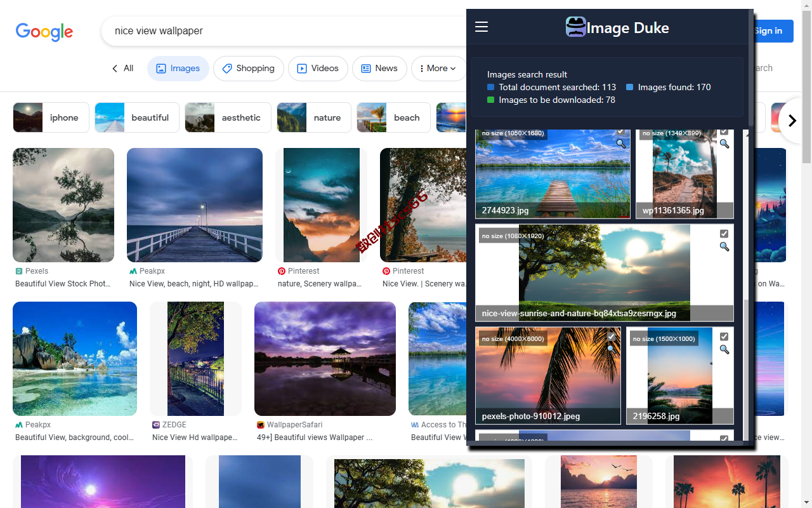Click the aesthetic chip thumbnail image
The width and height of the screenshot is (812, 508).
coord(200,117)
